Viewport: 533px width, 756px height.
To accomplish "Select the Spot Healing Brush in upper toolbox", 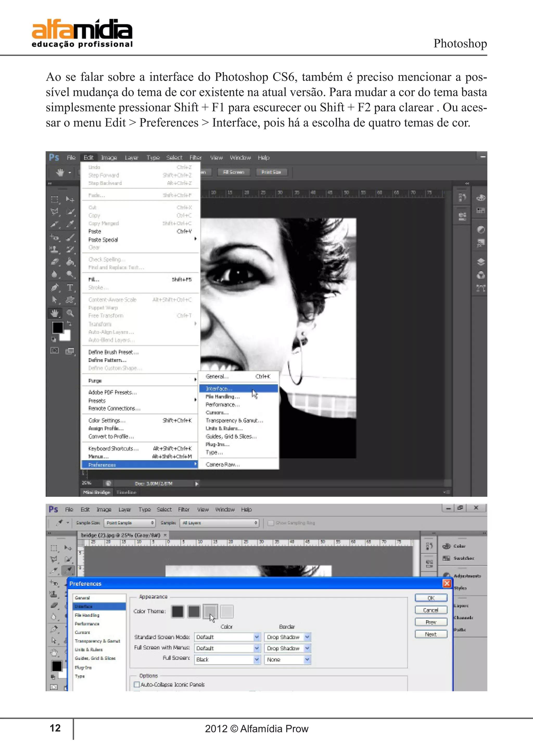I will (x=55, y=237).
